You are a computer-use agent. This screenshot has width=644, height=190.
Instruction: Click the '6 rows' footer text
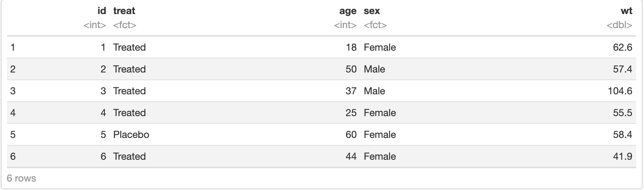click(21, 178)
